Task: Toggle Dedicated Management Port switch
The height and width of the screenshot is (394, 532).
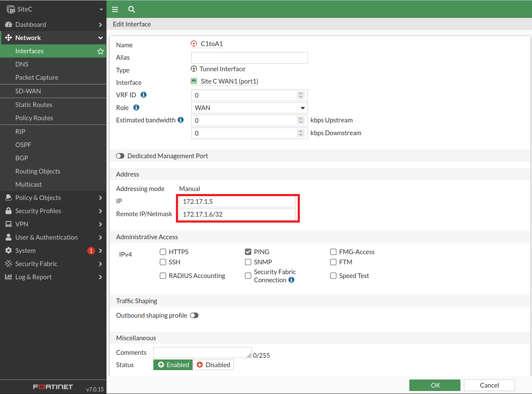Action: point(120,156)
